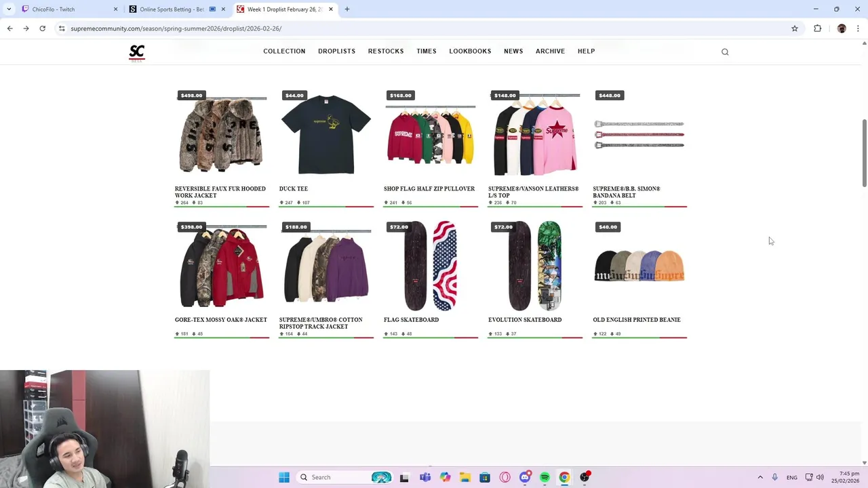The height and width of the screenshot is (488, 868).
Task: Open Spotify from the taskbar
Action: pos(545,477)
